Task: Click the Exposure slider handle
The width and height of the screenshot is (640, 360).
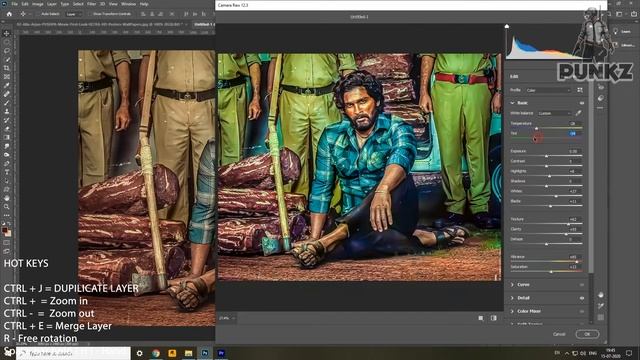Action: coord(546,156)
